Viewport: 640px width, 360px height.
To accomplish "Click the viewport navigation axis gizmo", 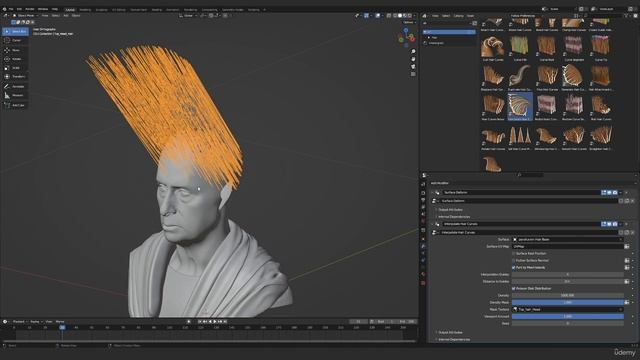I will [406, 38].
